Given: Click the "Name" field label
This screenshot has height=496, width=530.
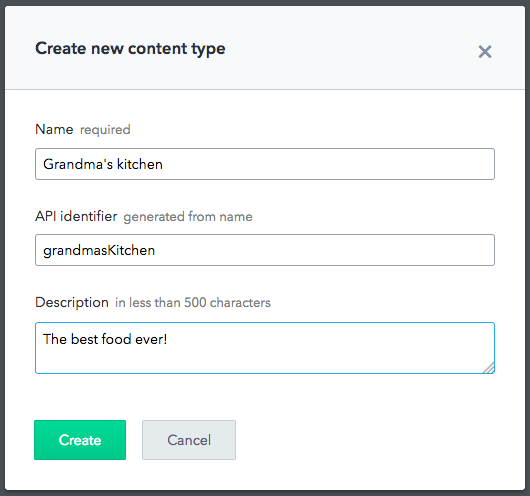Looking at the screenshot, I should (54, 129).
